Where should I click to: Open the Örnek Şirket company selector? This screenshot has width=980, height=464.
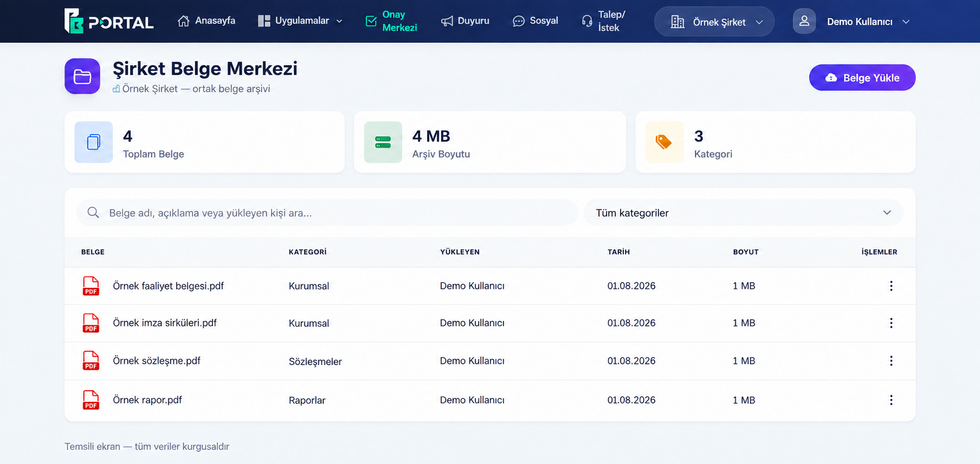(x=714, y=22)
